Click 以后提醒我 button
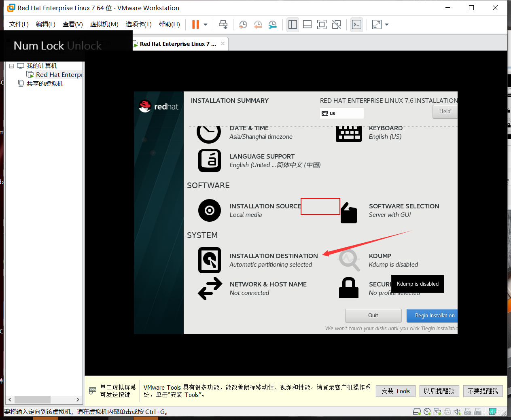This screenshot has width=511, height=420. (x=439, y=391)
